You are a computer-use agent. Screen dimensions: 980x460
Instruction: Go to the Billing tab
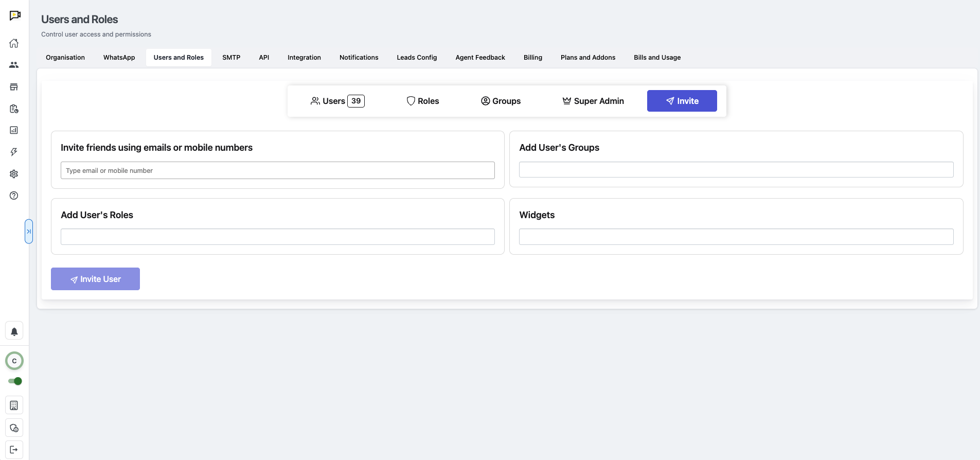coord(532,58)
